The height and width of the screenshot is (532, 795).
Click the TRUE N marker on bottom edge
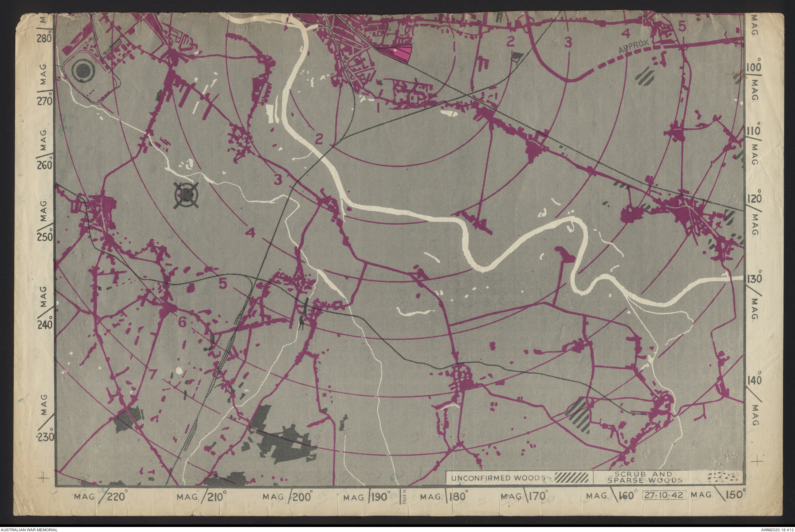coord(404,497)
